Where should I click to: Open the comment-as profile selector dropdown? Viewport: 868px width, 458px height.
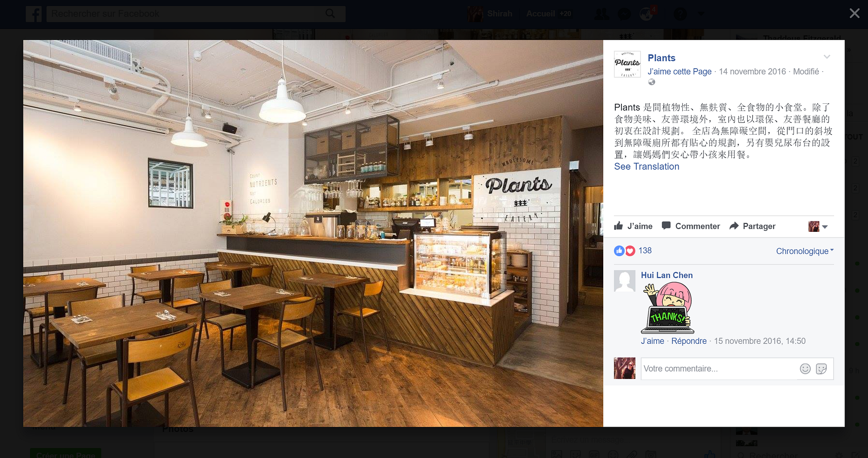tap(818, 226)
